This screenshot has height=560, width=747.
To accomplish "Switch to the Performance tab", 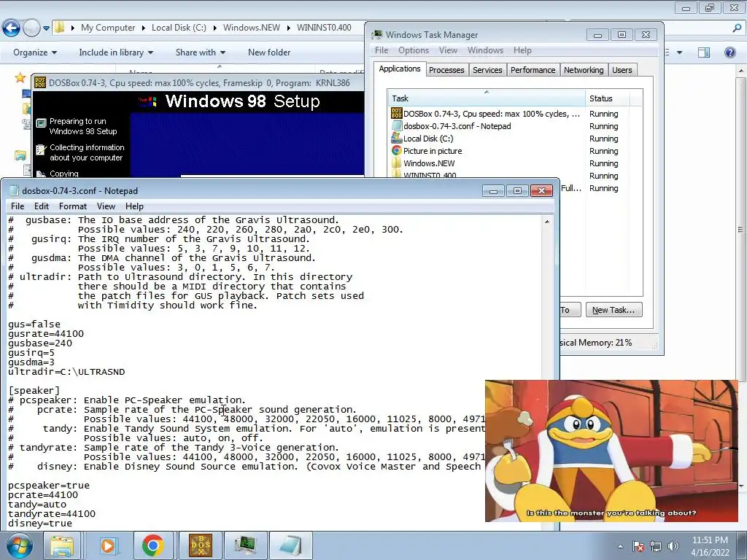I will click(x=533, y=70).
